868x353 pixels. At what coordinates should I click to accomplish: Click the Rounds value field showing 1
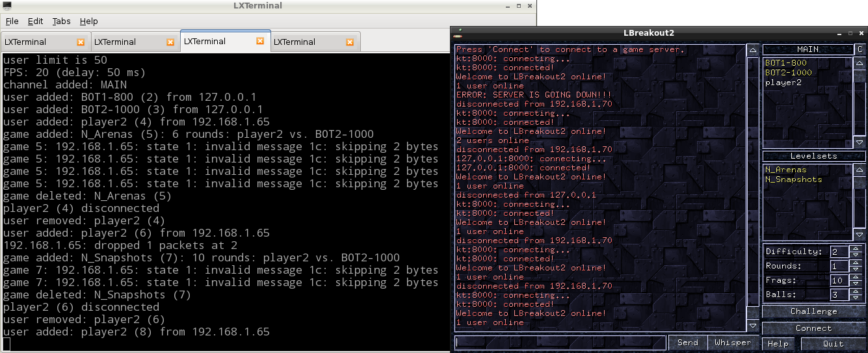pyautogui.click(x=840, y=266)
